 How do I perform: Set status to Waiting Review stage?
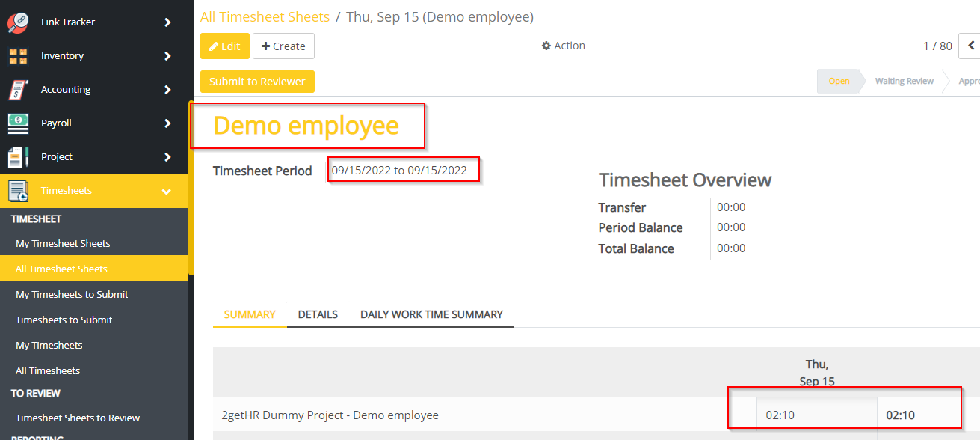click(x=904, y=81)
